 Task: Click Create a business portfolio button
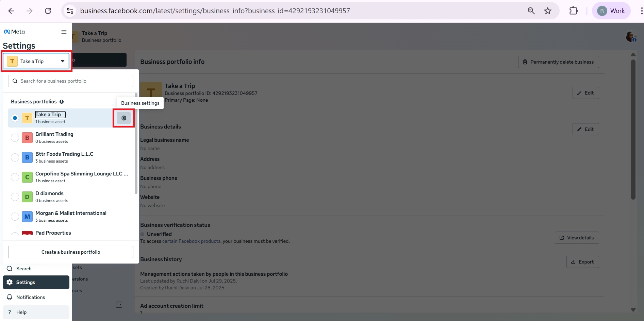(x=71, y=252)
